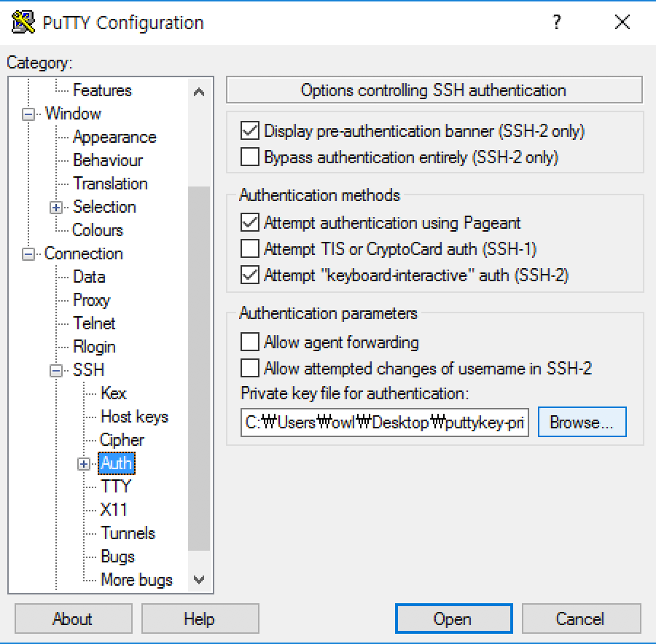Image resolution: width=656 pixels, height=644 pixels.
Task: Expand the Selection tree node
Action: (55, 208)
